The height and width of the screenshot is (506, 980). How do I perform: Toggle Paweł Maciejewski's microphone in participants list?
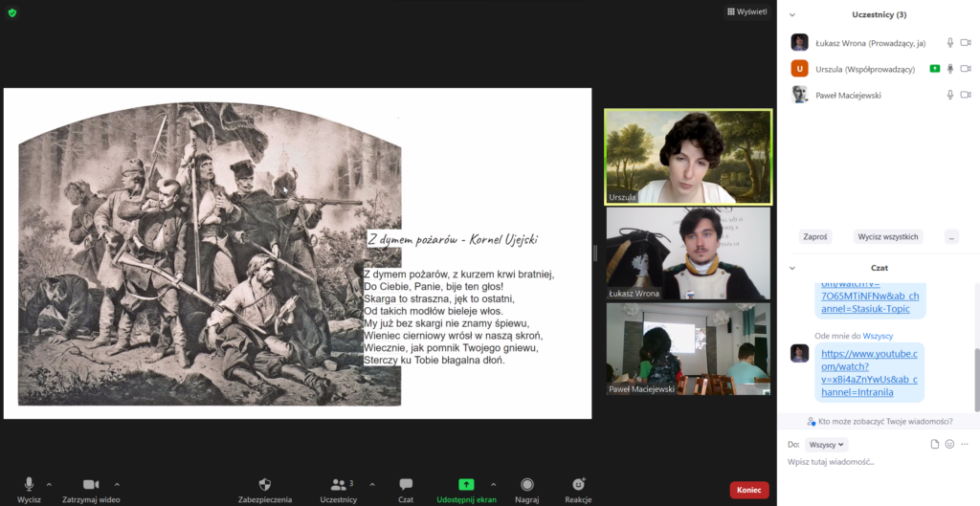pyautogui.click(x=950, y=95)
